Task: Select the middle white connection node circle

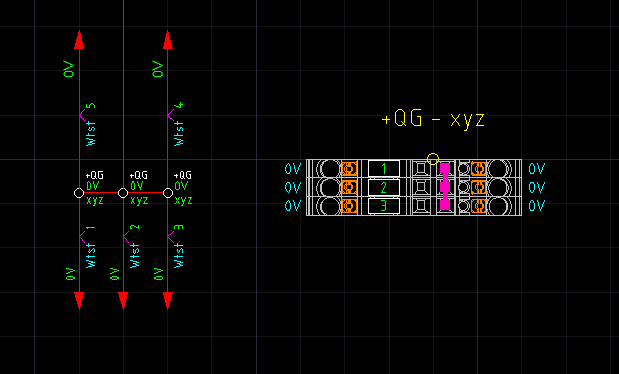Action: pyautogui.click(x=123, y=193)
